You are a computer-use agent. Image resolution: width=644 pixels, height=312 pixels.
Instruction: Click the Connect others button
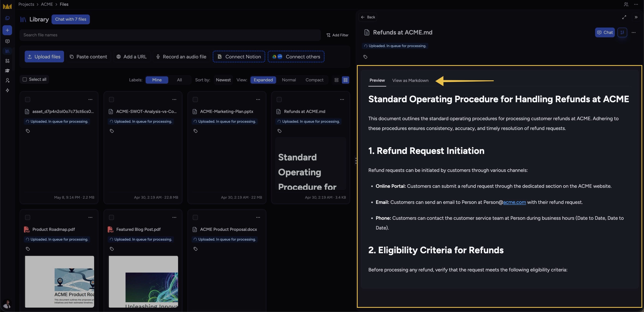coord(296,57)
